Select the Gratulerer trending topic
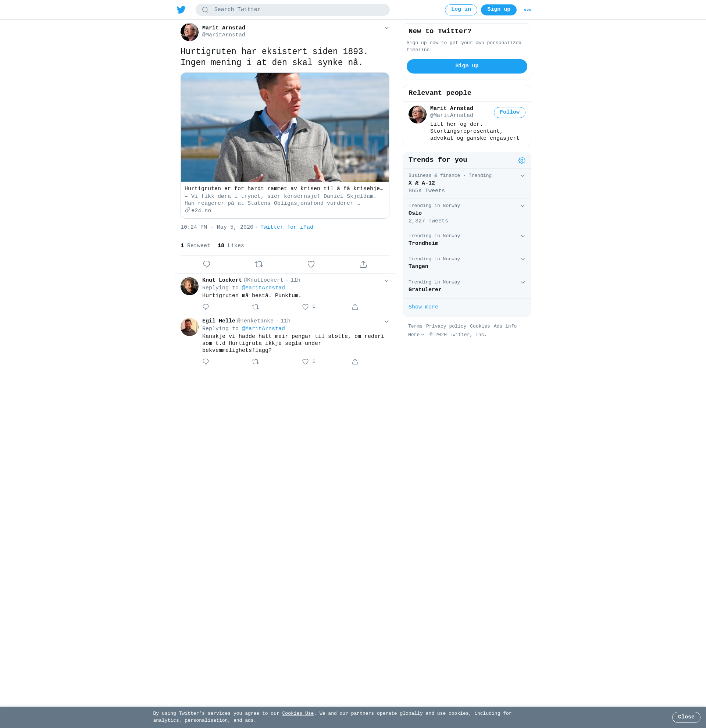This screenshot has width=706, height=728. [425, 290]
